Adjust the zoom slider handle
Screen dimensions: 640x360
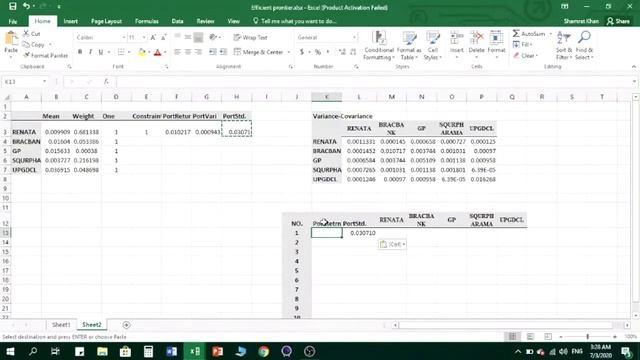tap(587, 336)
